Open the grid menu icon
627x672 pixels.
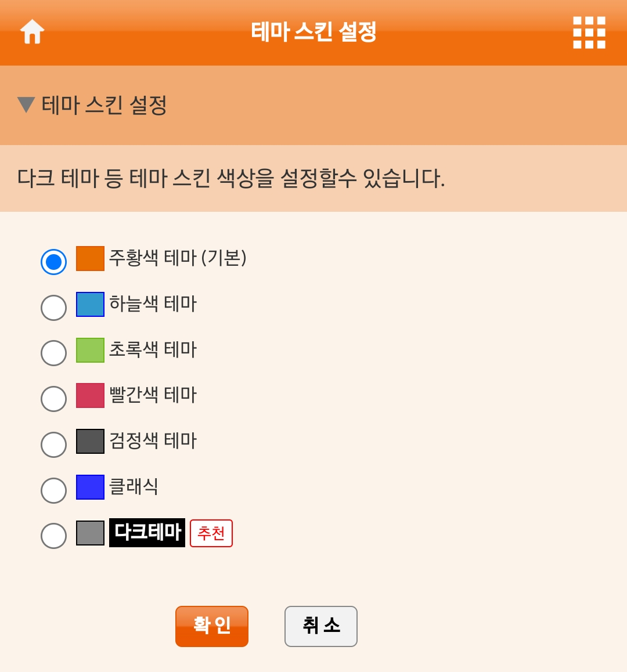tap(589, 32)
